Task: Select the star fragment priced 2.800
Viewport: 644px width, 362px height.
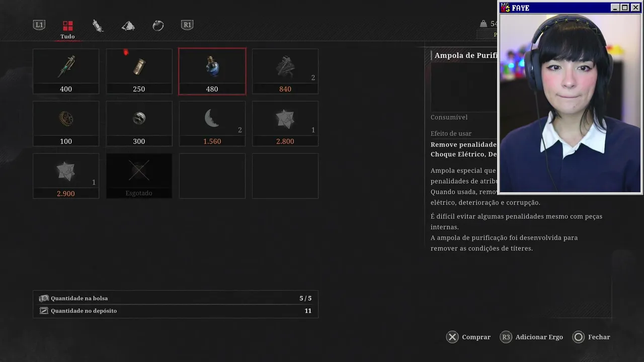Action: tap(285, 124)
